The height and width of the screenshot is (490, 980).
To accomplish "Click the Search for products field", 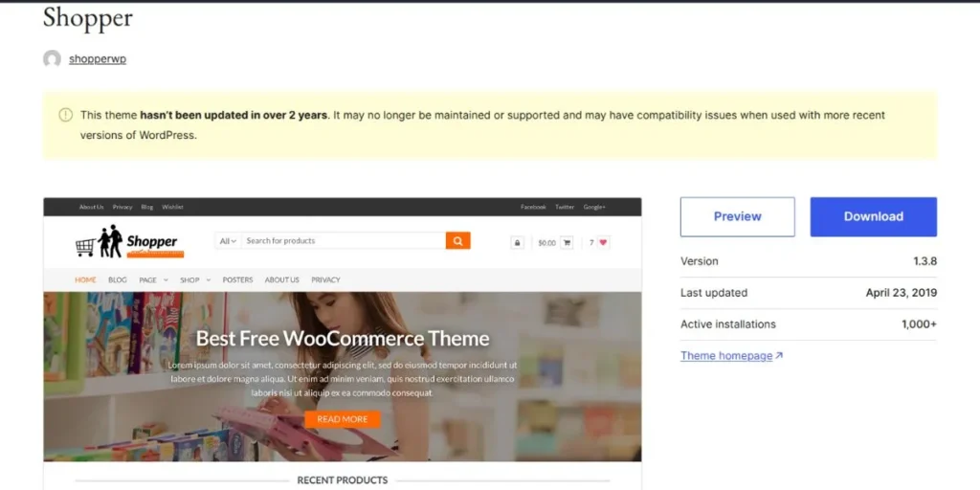I will (344, 240).
